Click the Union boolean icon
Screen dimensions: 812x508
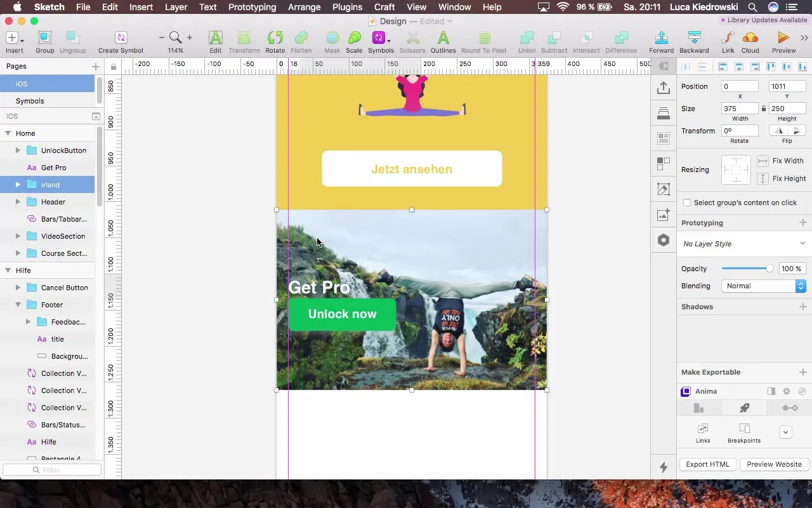(527, 38)
